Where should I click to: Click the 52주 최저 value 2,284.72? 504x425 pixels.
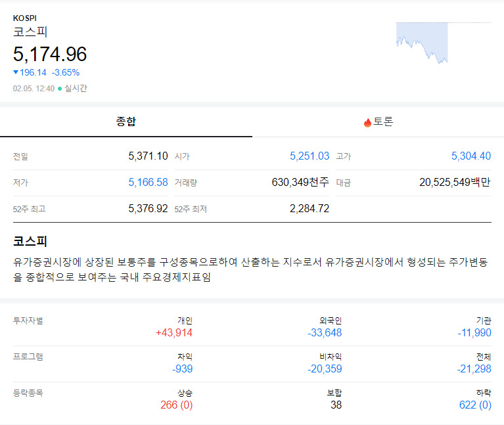pos(309,209)
